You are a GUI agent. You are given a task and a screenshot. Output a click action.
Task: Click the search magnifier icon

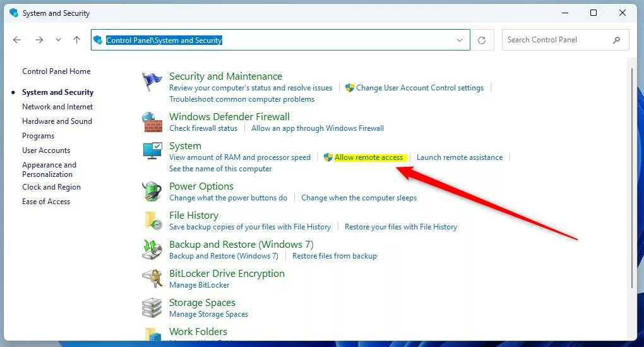[x=616, y=40]
